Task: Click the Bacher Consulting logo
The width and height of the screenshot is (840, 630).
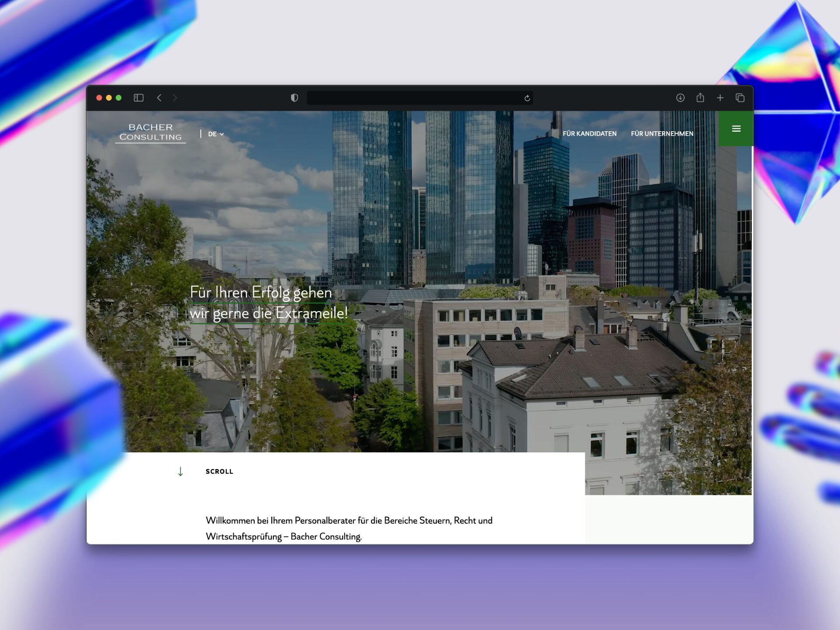Action: point(150,133)
